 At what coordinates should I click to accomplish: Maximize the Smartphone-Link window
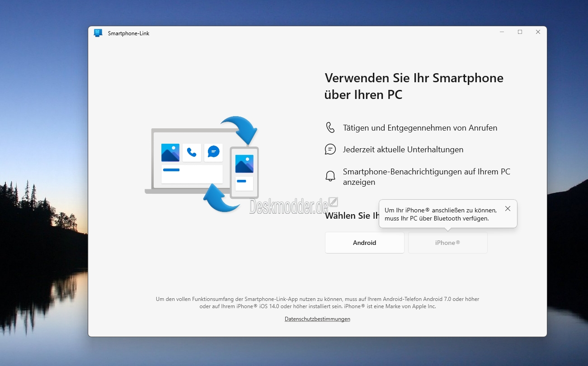coord(520,32)
